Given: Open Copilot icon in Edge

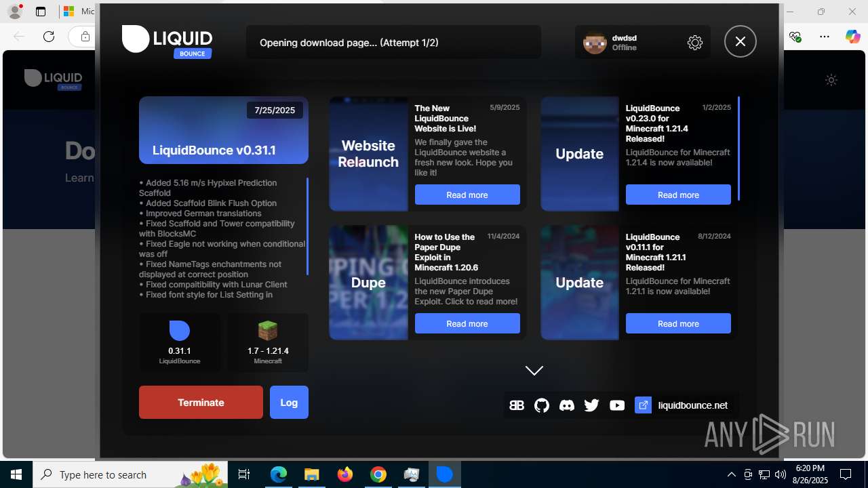Looking at the screenshot, I should tap(852, 37).
